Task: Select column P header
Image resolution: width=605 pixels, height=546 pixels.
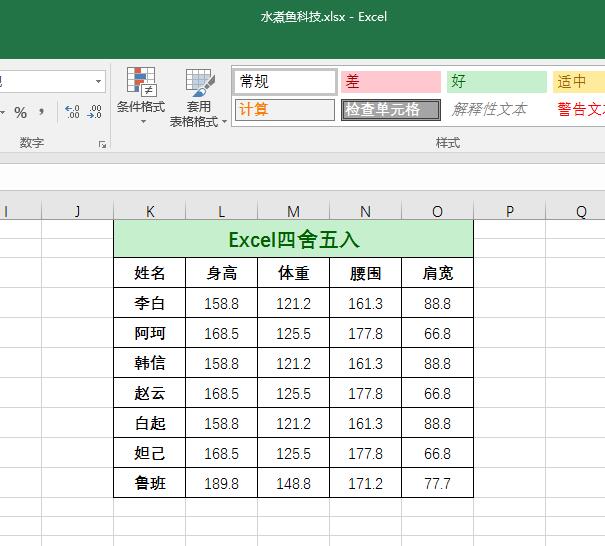Action: tap(510, 211)
